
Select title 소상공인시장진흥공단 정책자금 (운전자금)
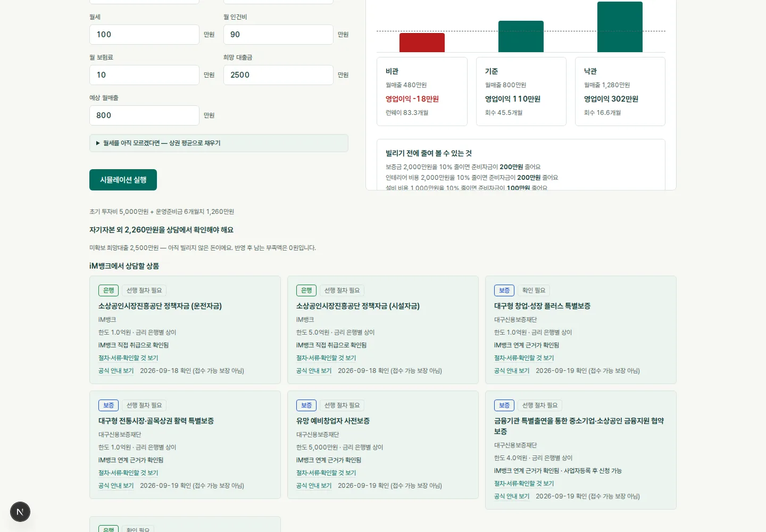160,306
